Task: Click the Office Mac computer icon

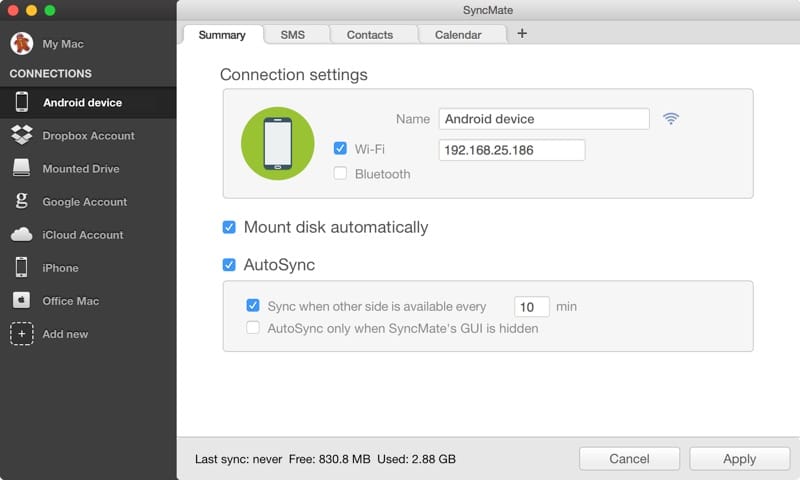Action: click(21, 300)
